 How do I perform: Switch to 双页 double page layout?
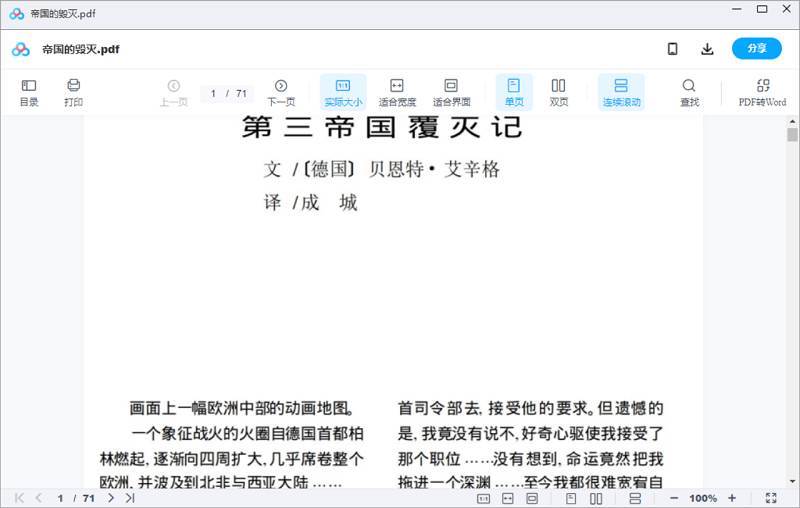(559, 92)
